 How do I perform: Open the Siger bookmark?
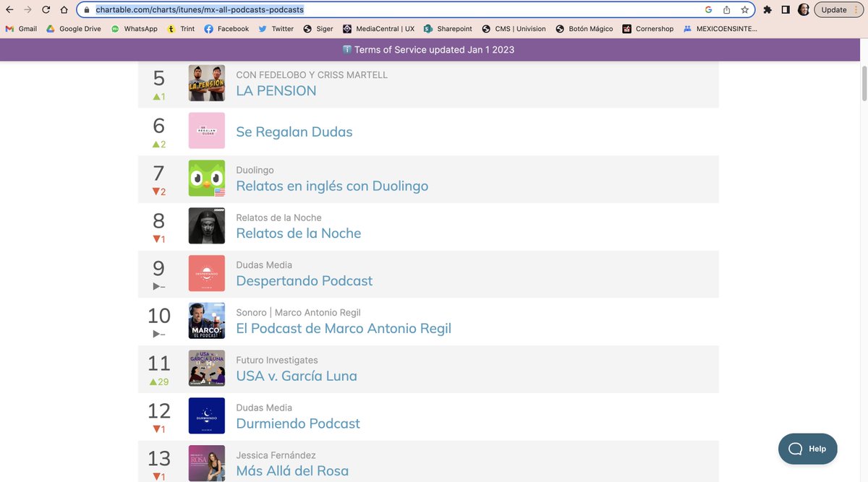(318, 29)
